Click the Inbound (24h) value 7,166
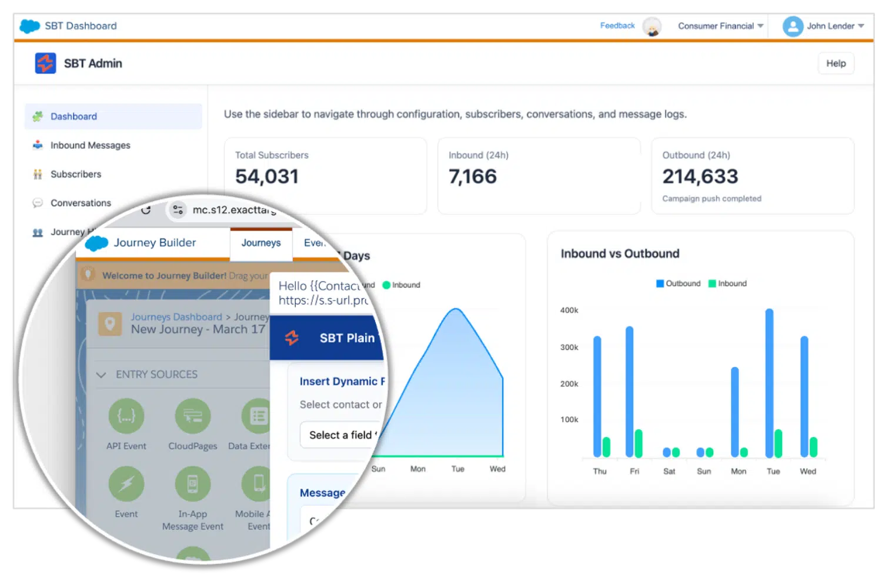 (473, 176)
